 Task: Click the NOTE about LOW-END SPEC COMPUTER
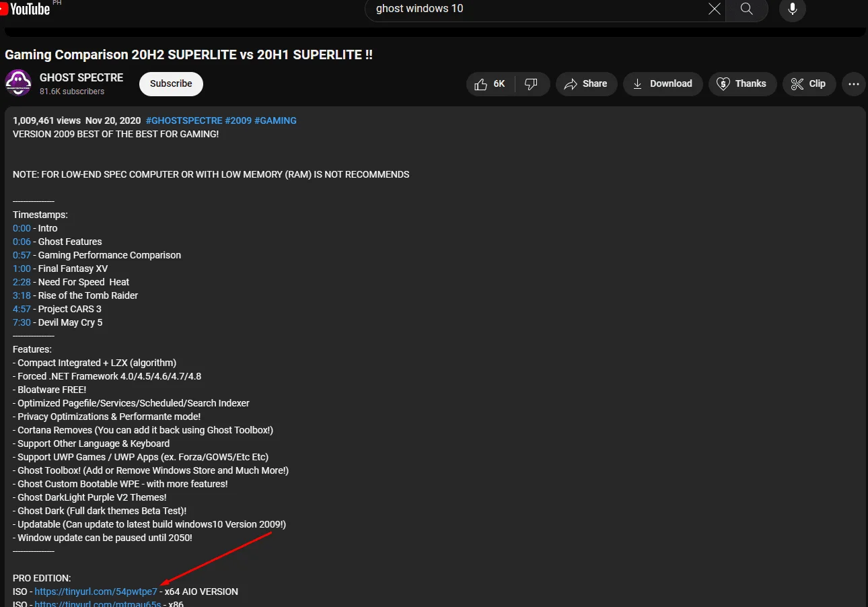211,174
